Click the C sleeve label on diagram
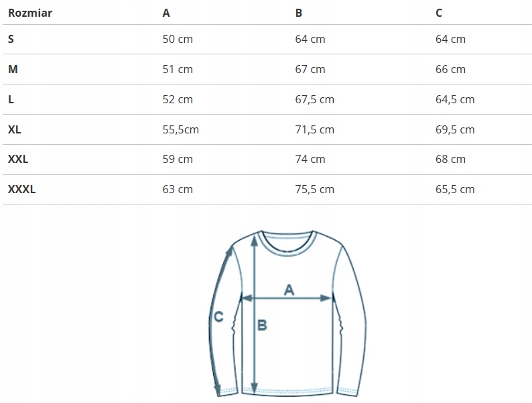 coord(218,316)
